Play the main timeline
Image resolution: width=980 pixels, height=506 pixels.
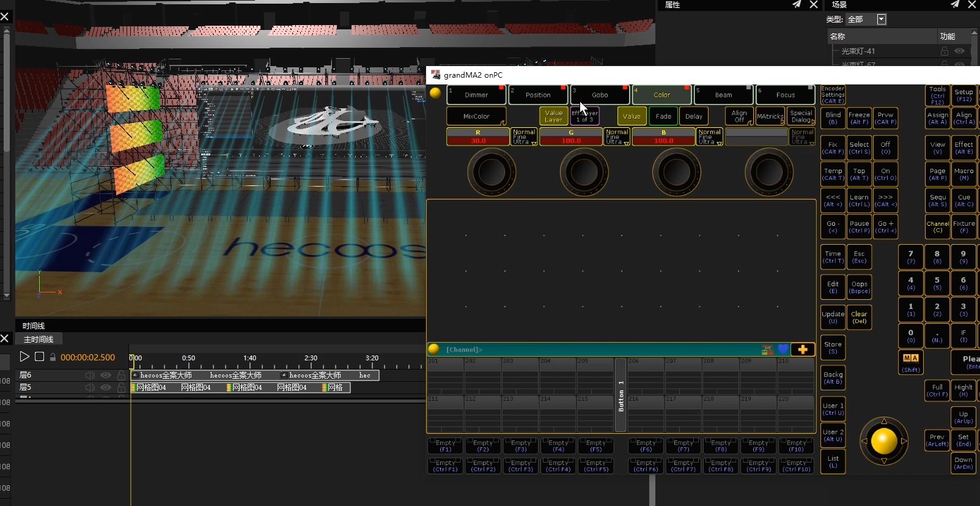[24, 357]
